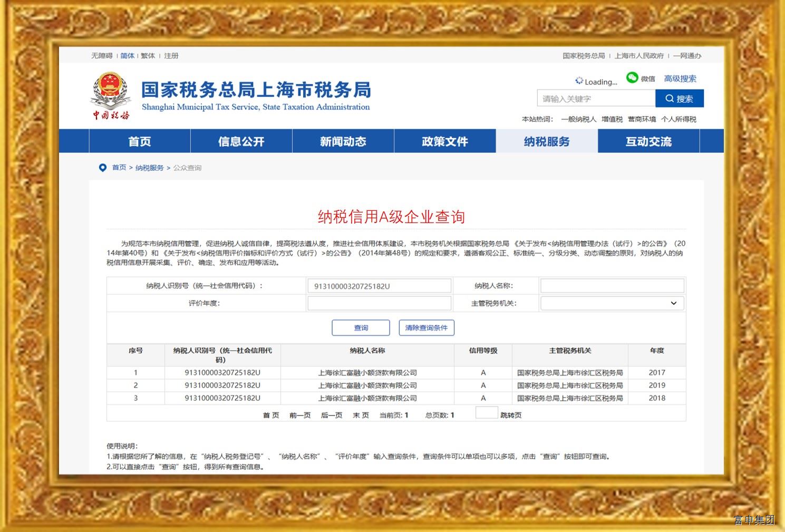The height and width of the screenshot is (532, 785).
Task: Open the 首页 navigation tab
Action: click(140, 141)
